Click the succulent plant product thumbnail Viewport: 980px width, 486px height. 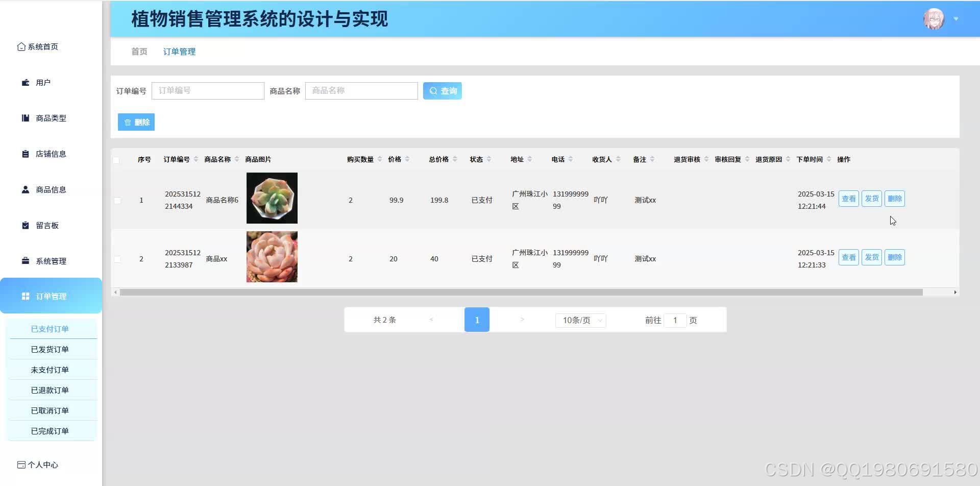(272, 198)
